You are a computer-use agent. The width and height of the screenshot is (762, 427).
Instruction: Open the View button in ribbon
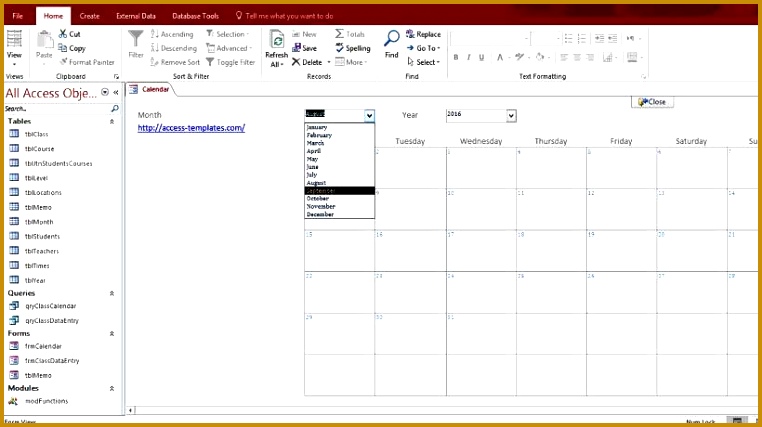coord(14,47)
